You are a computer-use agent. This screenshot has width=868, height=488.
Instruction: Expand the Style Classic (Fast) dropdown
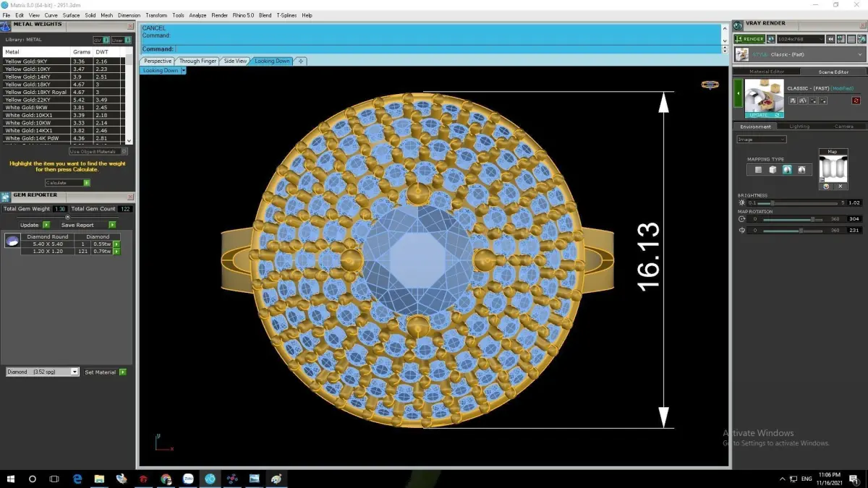pyautogui.click(x=799, y=54)
